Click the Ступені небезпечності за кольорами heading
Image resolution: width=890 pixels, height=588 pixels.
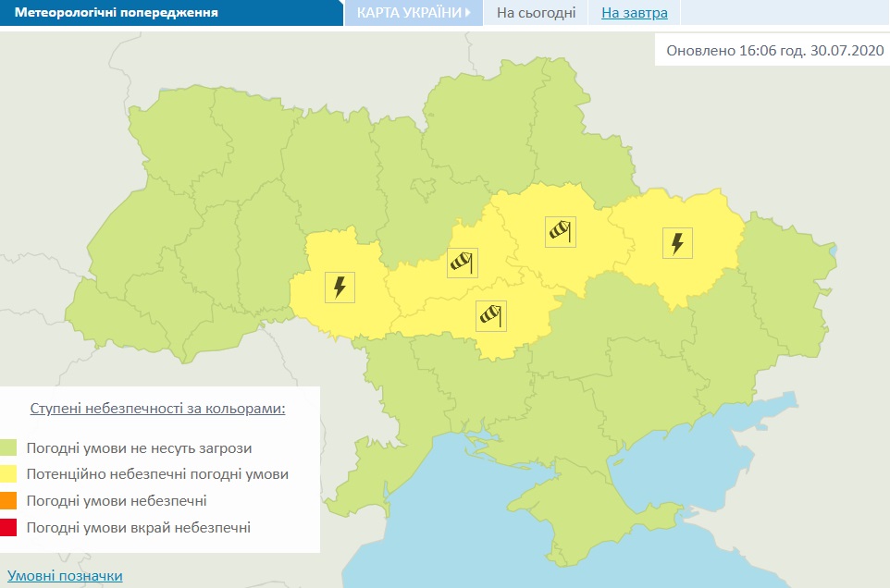click(x=157, y=408)
